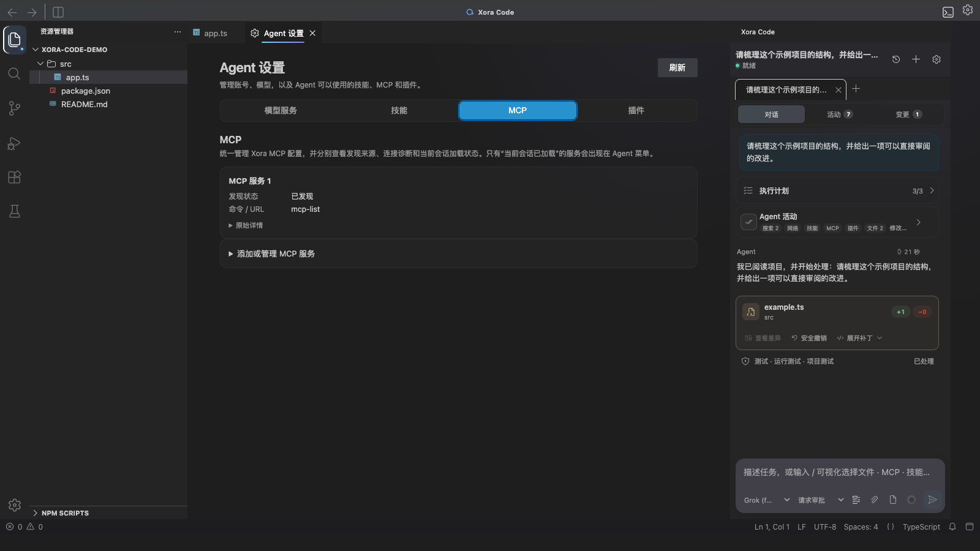Switch to the 模型服务 tab
The width and height of the screenshot is (980, 551).
(x=281, y=110)
